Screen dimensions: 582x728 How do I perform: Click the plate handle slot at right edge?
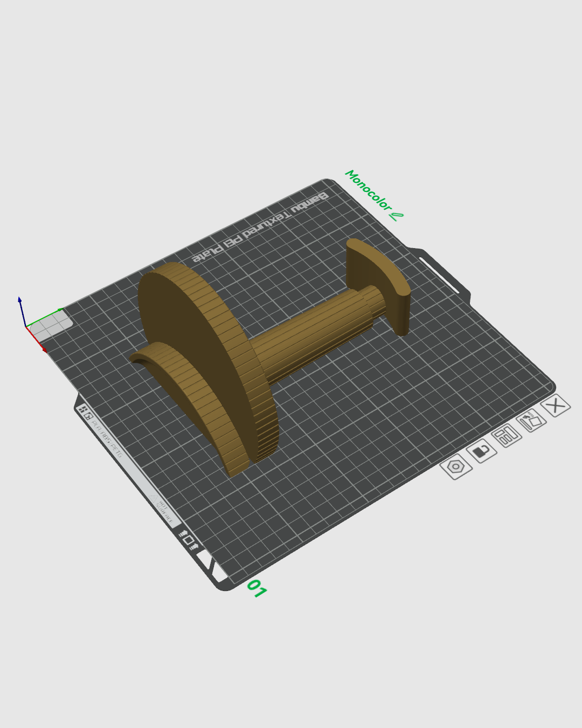pyautogui.click(x=439, y=276)
